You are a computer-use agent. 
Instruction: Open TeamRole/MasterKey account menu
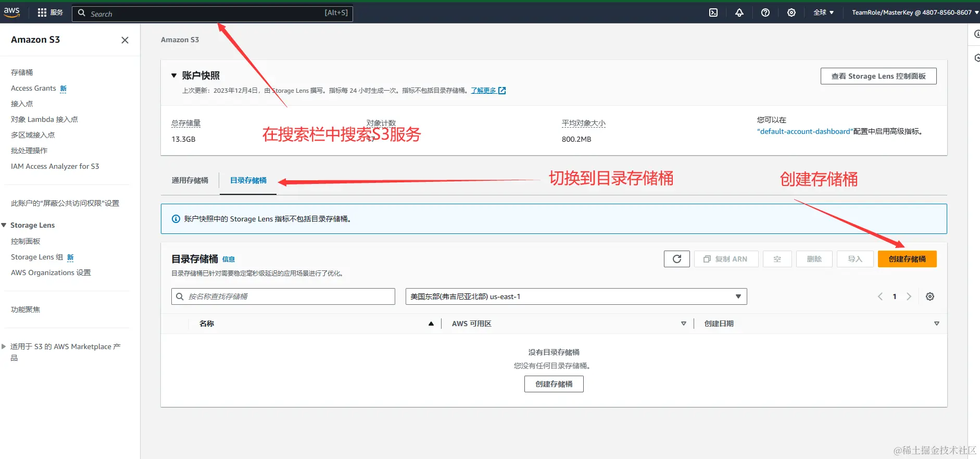click(915, 13)
